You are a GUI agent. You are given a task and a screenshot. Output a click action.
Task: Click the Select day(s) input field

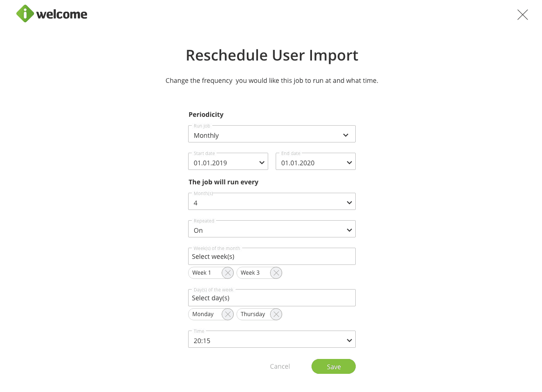(271, 298)
